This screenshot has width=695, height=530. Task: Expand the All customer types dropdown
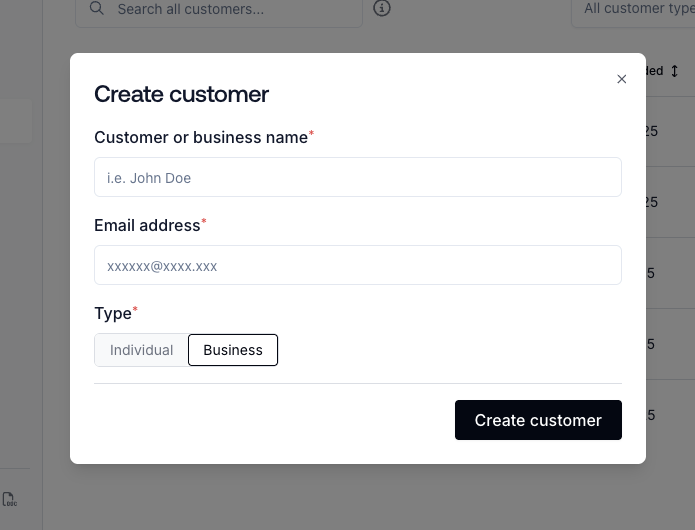coord(634,9)
